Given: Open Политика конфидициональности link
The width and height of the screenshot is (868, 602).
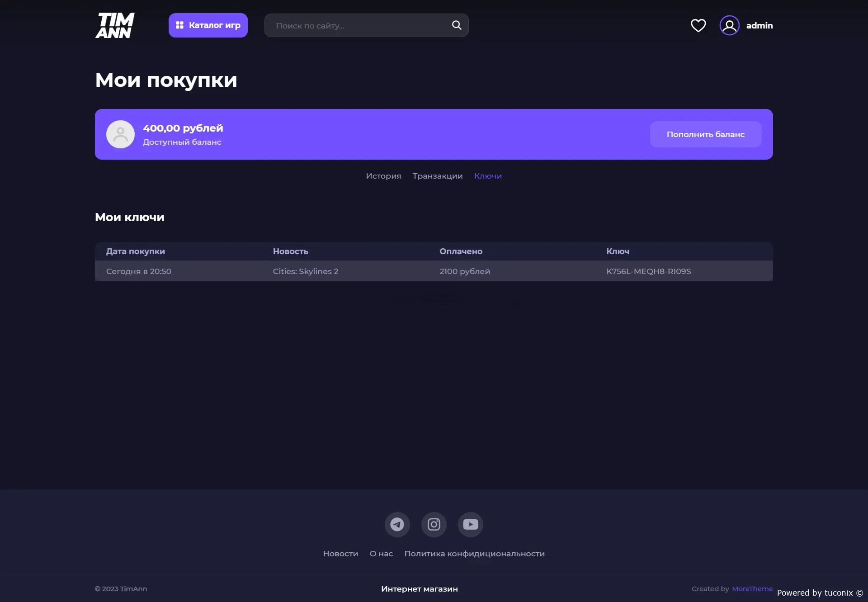Looking at the screenshot, I should click(x=474, y=554).
